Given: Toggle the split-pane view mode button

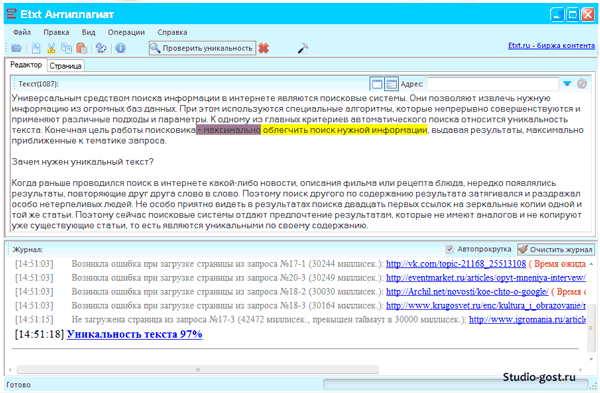Looking at the screenshot, I should (391, 84).
